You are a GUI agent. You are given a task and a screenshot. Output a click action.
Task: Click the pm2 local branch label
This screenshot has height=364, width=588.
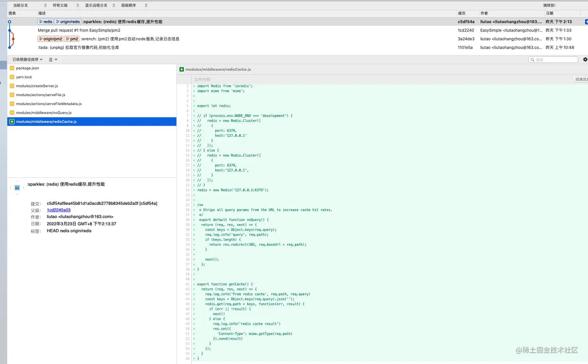72,39
